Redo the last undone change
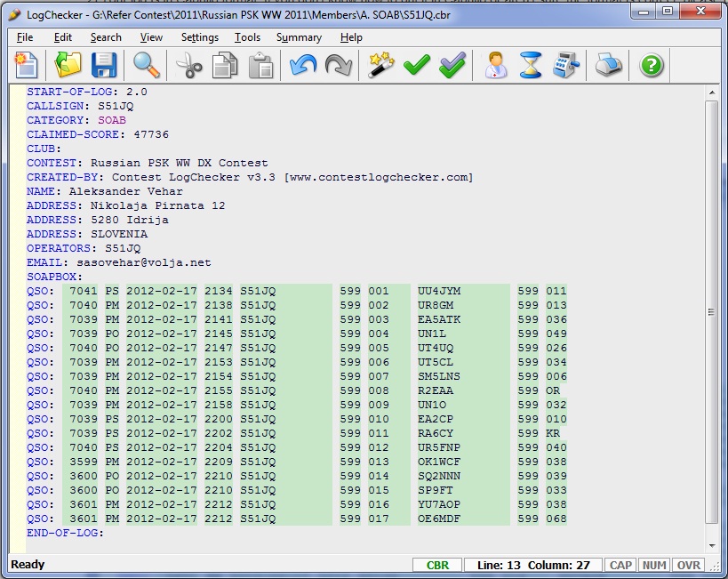Viewport: 728px width, 579px height. coord(340,64)
